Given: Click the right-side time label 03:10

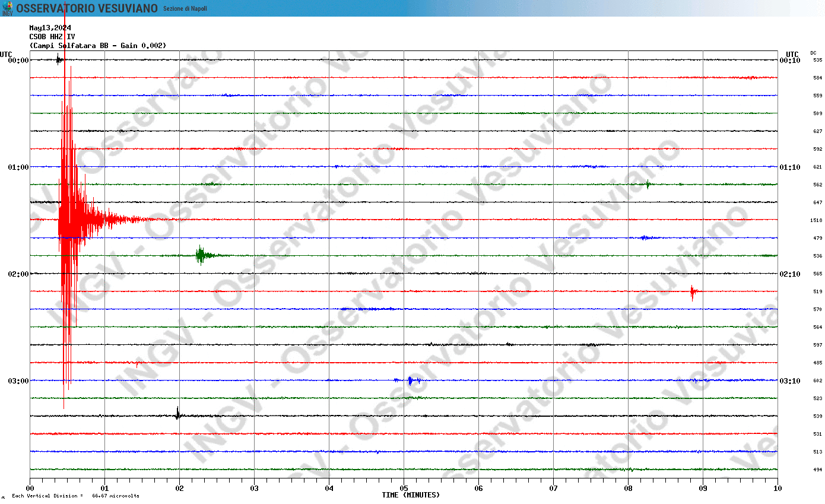Looking at the screenshot, I should click(x=790, y=381).
